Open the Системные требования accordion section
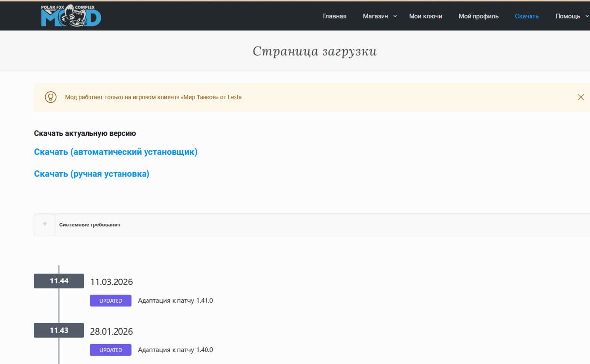The image size is (590, 364). tap(90, 225)
